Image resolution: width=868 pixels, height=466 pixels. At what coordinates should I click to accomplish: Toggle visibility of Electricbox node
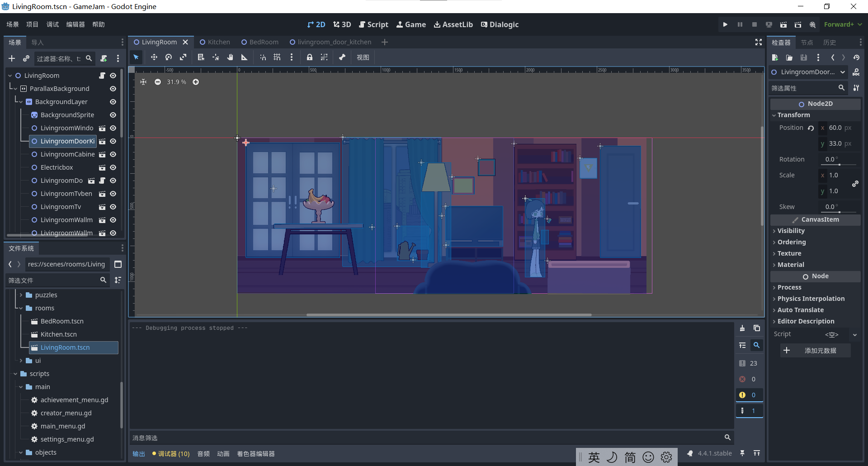[113, 167]
